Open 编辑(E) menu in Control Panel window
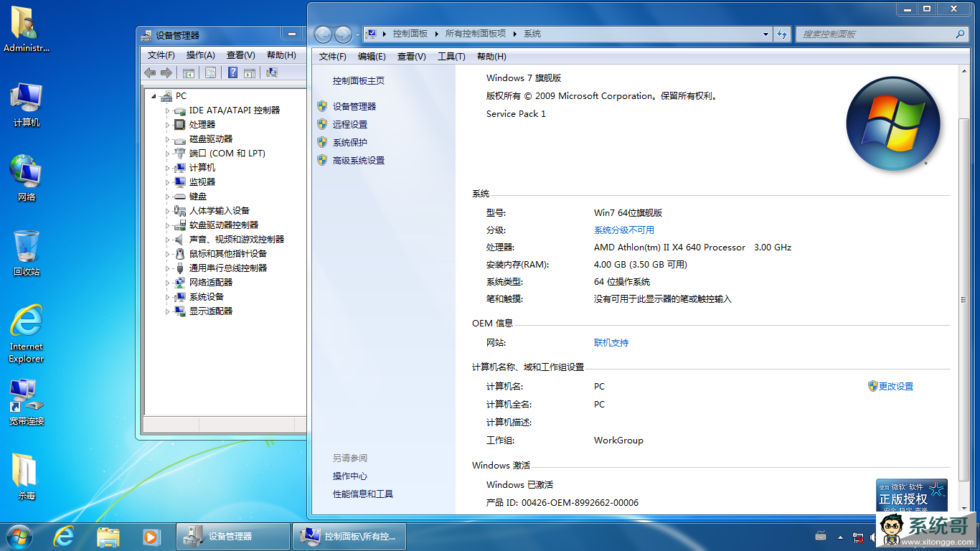The height and width of the screenshot is (551, 980). click(372, 57)
